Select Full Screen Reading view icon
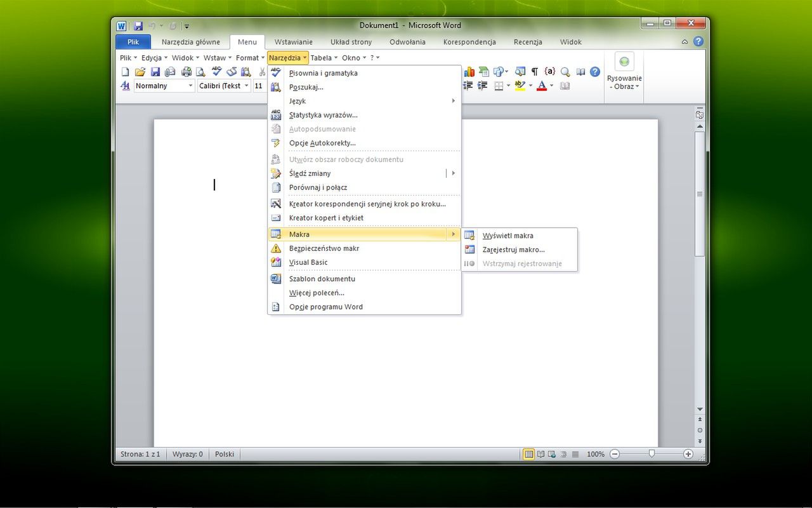Image resolution: width=812 pixels, height=508 pixels. (x=540, y=454)
